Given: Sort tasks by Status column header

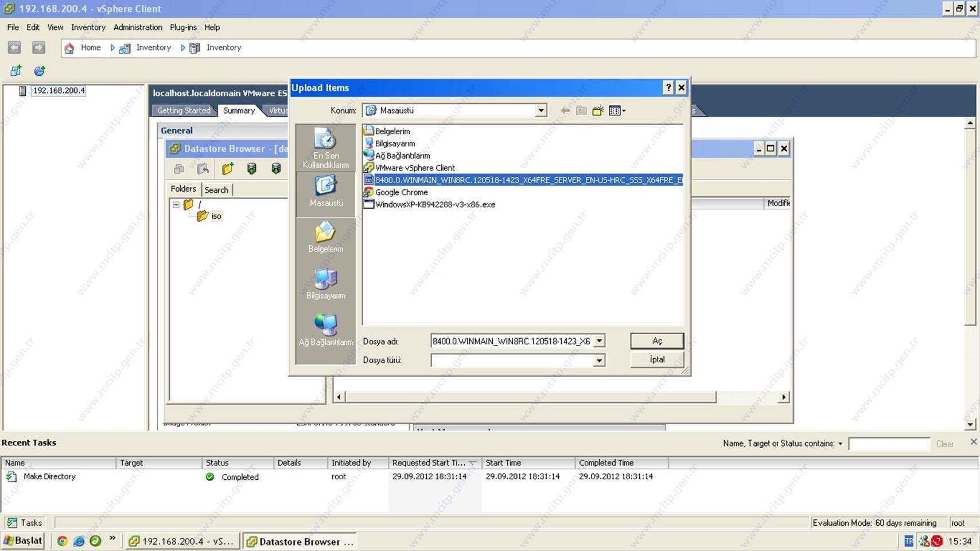Looking at the screenshot, I should pyautogui.click(x=238, y=463).
